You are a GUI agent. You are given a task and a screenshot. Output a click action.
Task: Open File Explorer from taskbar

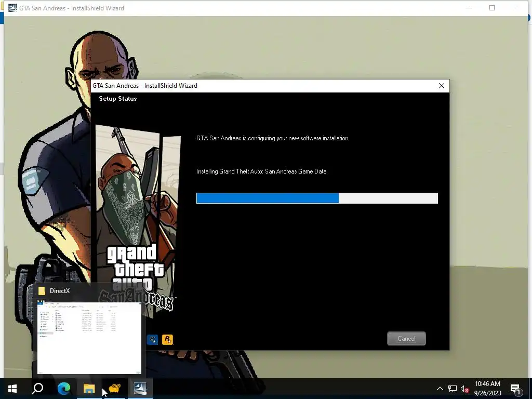coord(89,389)
